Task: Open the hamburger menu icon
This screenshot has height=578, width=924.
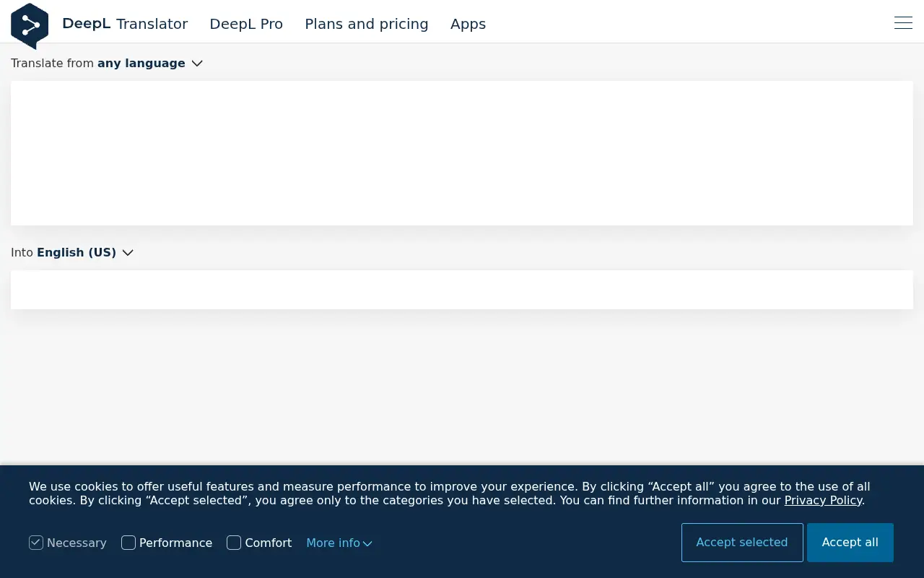Action: pos(903,23)
